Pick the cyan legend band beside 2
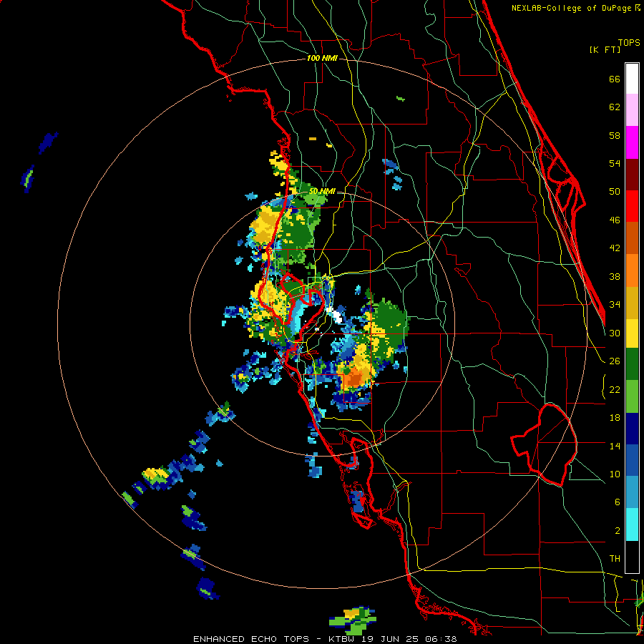644x644 pixels. click(x=632, y=525)
